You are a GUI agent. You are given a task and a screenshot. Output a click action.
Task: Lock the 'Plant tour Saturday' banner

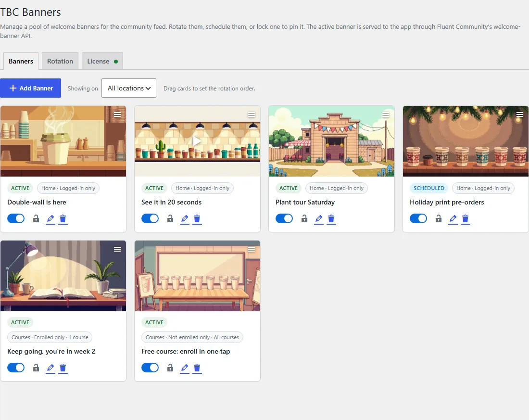[304, 219]
